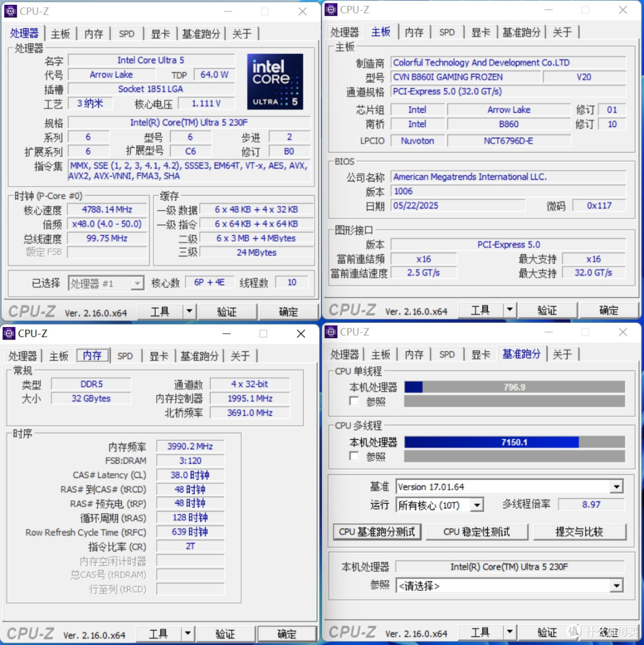The height and width of the screenshot is (645, 644).
Task: Click microcode value 0x117
Action: pyautogui.click(x=599, y=205)
